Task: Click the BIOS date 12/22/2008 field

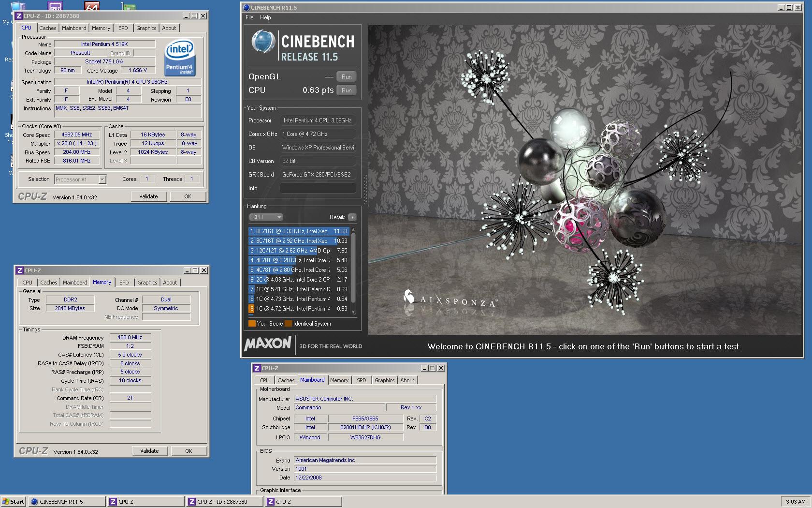Action: (x=365, y=478)
